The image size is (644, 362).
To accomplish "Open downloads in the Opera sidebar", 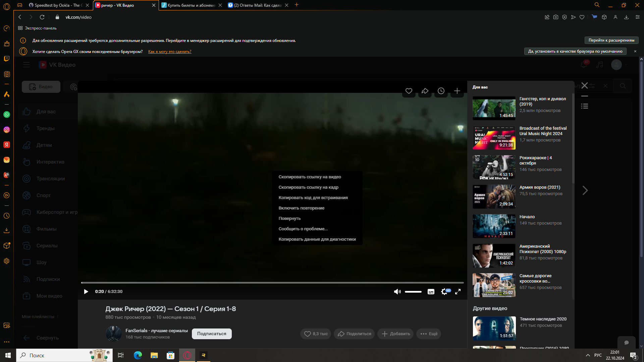I will [7, 231].
